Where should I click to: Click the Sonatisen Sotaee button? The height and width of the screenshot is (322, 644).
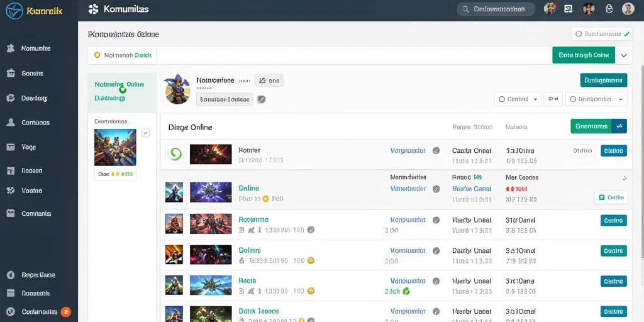point(225,99)
